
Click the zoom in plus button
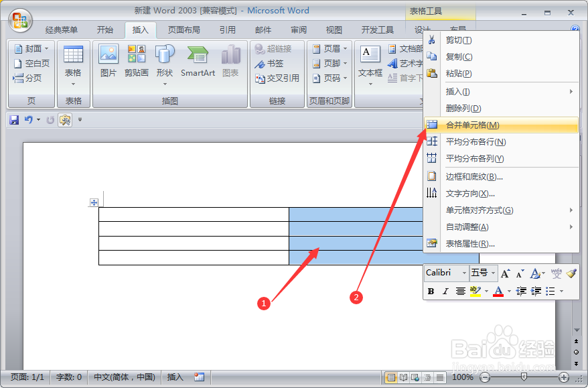pyautogui.click(x=564, y=377)
